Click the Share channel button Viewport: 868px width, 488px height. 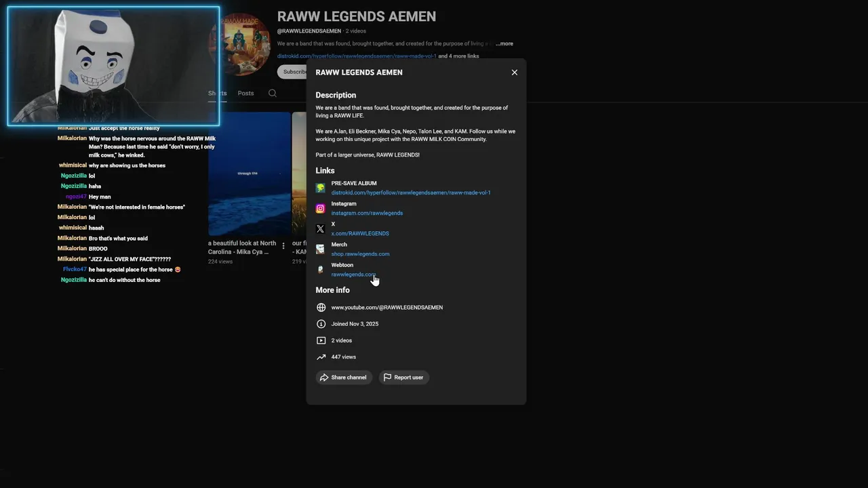tap(343, 378)
